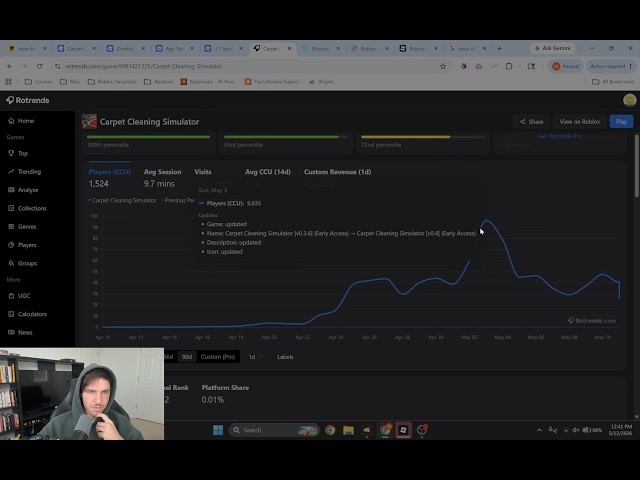The width and height of the screenshot is (640, 480).
Task: Open Top games in sidebar
Action: [18, 153]
